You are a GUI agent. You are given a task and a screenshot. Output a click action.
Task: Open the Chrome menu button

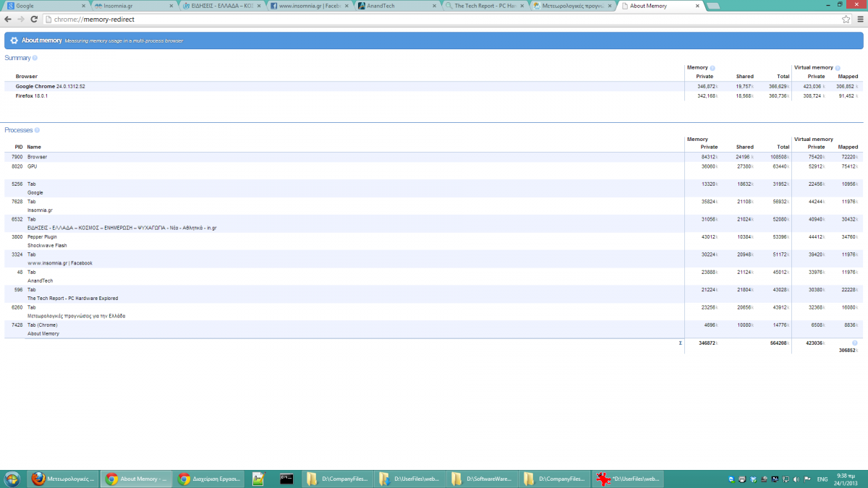click(859, 19)
